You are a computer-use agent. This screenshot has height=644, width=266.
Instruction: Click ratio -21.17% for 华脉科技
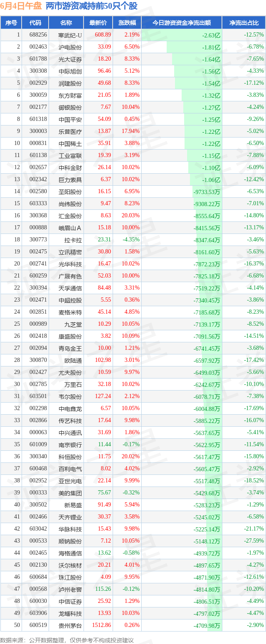coord(254,529)
